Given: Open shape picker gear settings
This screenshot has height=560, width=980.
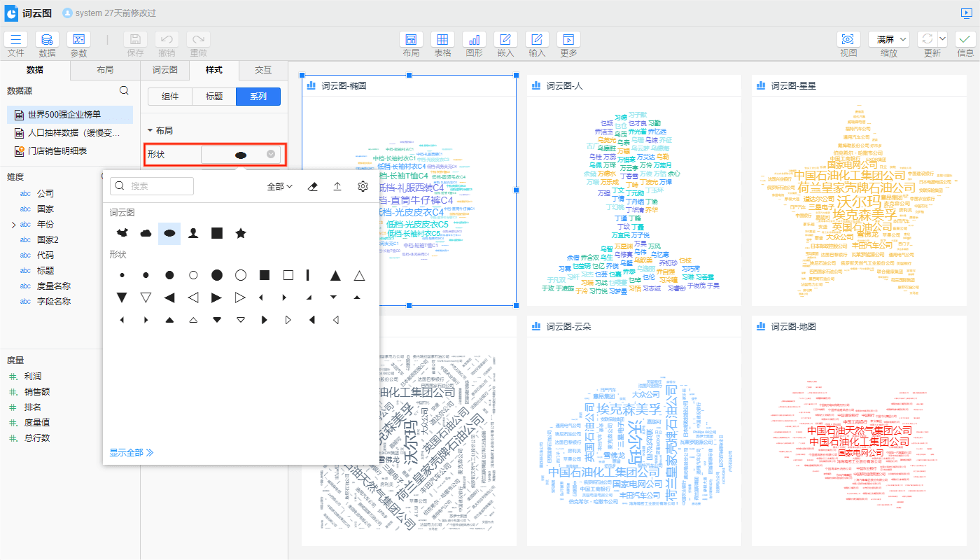Looking at the screenshot, I should (363, 186).
